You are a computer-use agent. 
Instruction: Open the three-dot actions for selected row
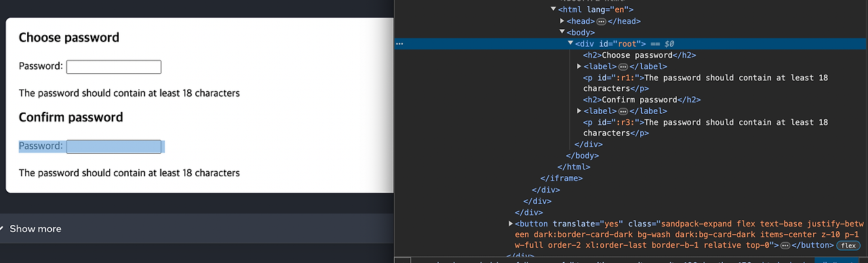point(399,43)
